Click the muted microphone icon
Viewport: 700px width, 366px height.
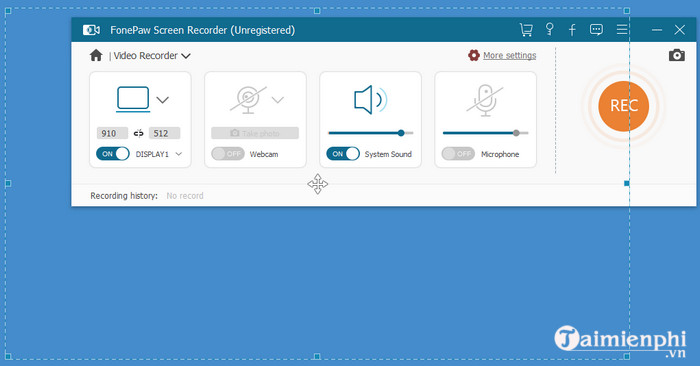(x=485, y=100)
